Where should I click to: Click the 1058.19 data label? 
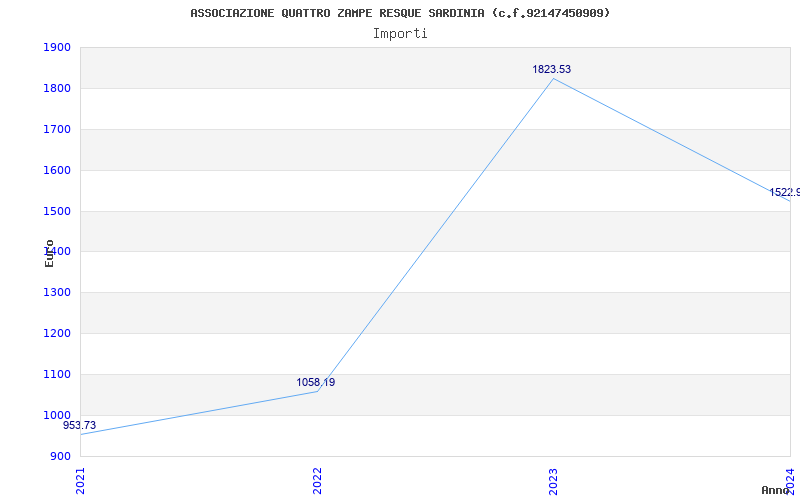316,383
